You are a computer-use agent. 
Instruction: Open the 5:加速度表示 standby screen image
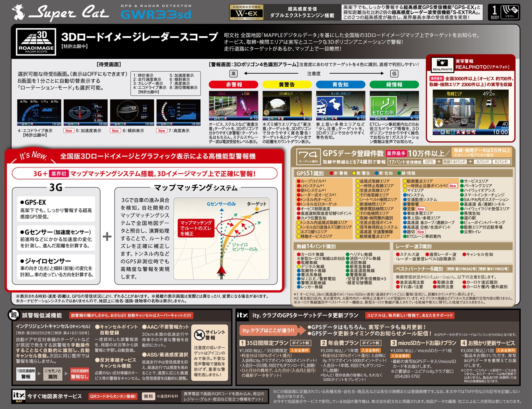pyautogui.click(x=85, y=113)
